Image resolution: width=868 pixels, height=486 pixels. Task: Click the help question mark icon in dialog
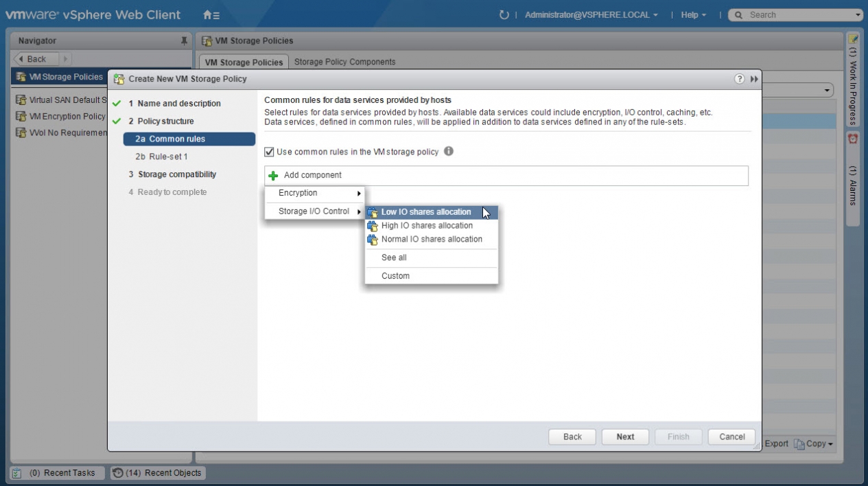[739, 79]
